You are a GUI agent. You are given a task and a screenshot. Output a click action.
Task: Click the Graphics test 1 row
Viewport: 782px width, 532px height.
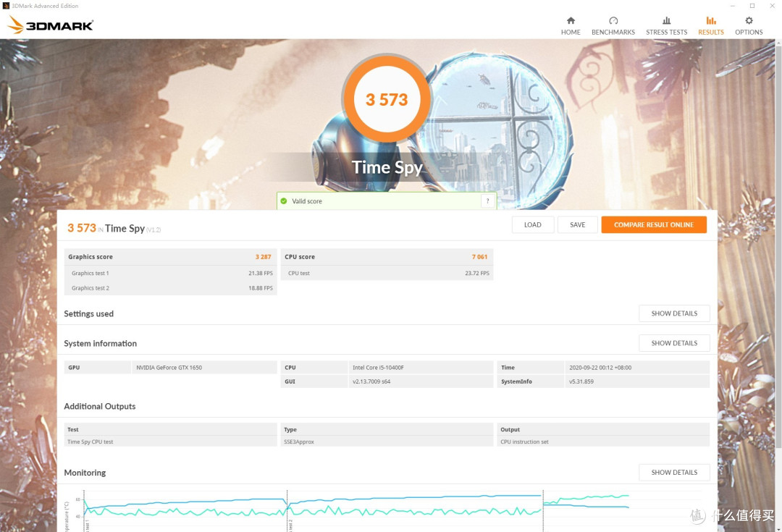(171, 273)
